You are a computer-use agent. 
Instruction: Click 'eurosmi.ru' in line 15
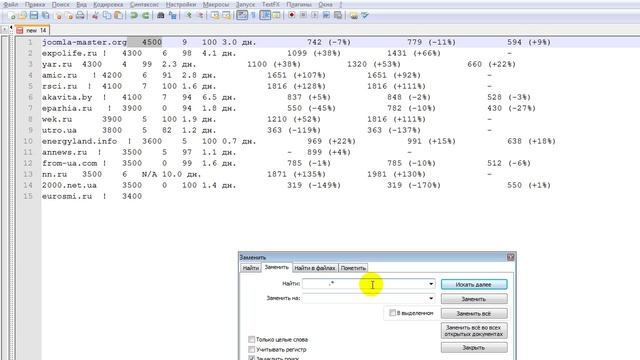(67, 197)
